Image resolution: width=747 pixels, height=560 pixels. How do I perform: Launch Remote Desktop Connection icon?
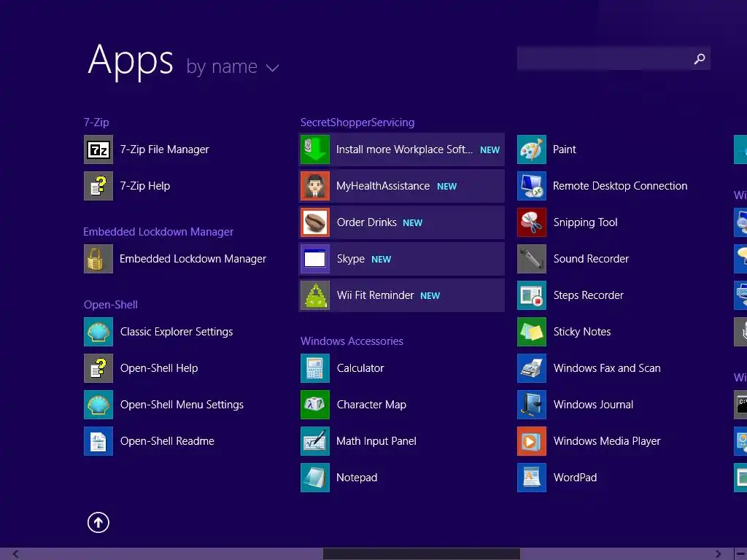[x=532, y=186]
